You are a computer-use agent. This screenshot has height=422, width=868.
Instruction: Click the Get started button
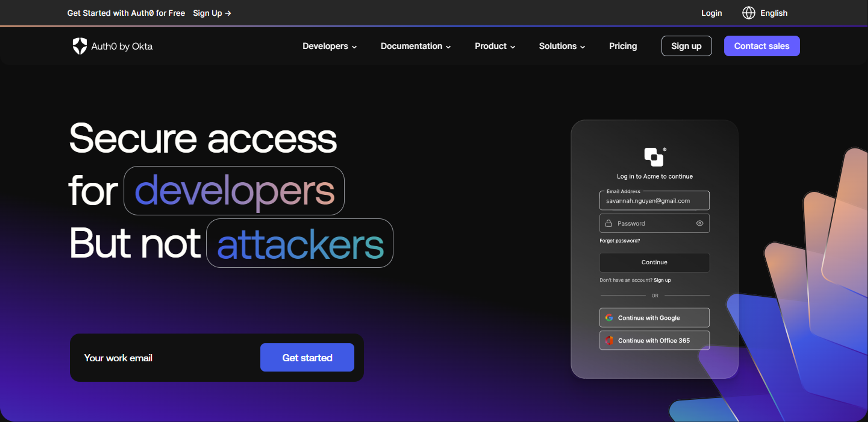pos(307,357)
